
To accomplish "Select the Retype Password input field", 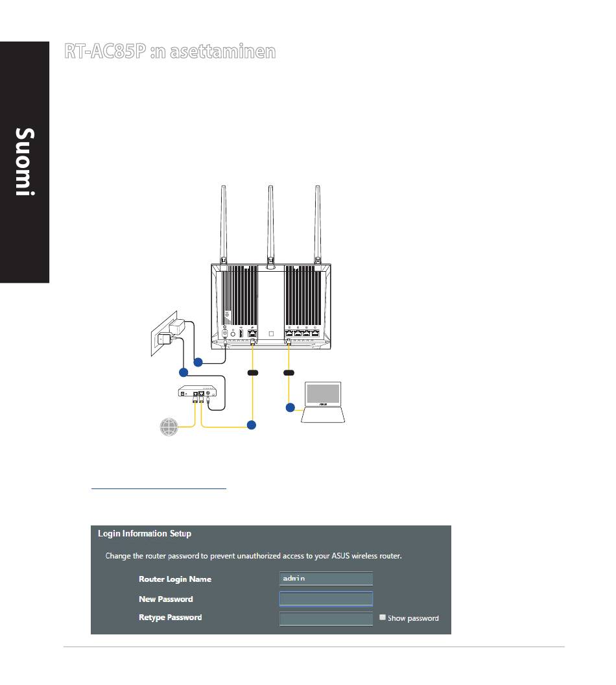I will 326,618.
